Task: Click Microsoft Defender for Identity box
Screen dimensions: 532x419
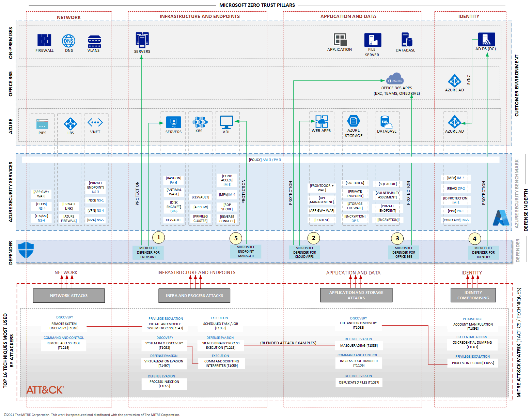Action: [483, 253]
